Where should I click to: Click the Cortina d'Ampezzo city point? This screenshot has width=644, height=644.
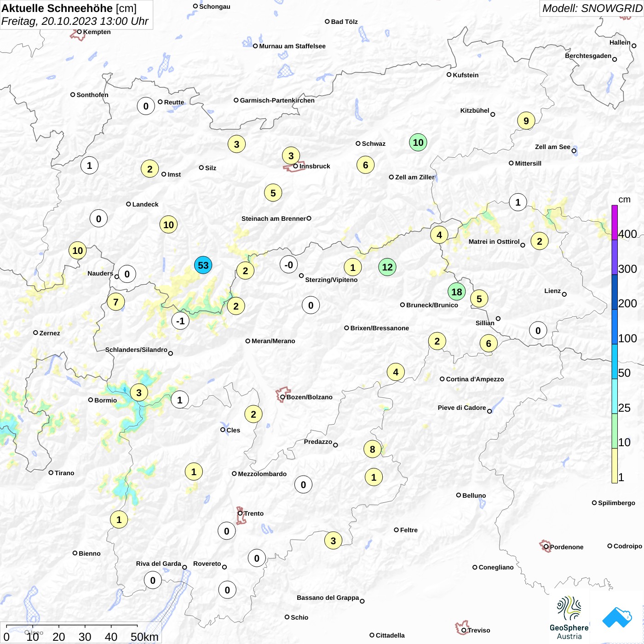tap(442, 379)
